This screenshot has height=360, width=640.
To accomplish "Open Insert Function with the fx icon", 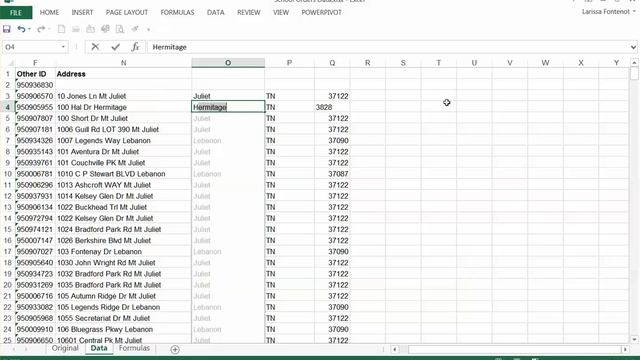I will point(135,47).
